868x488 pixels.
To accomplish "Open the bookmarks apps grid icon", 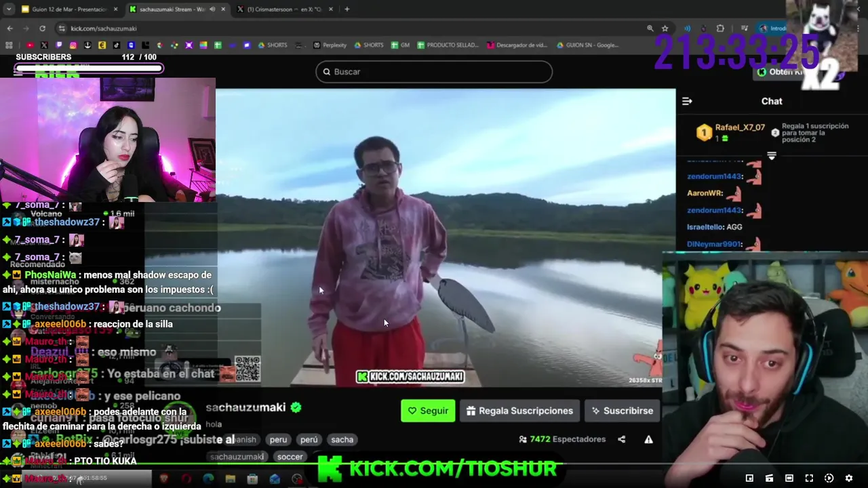I will [x=9, y=45].
